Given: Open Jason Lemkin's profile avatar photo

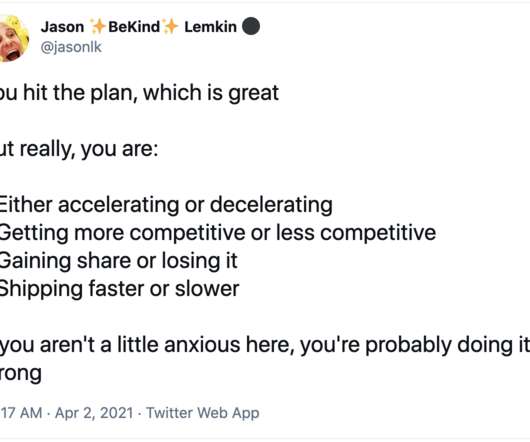Looking at the screenshot, I should (14, 39).
